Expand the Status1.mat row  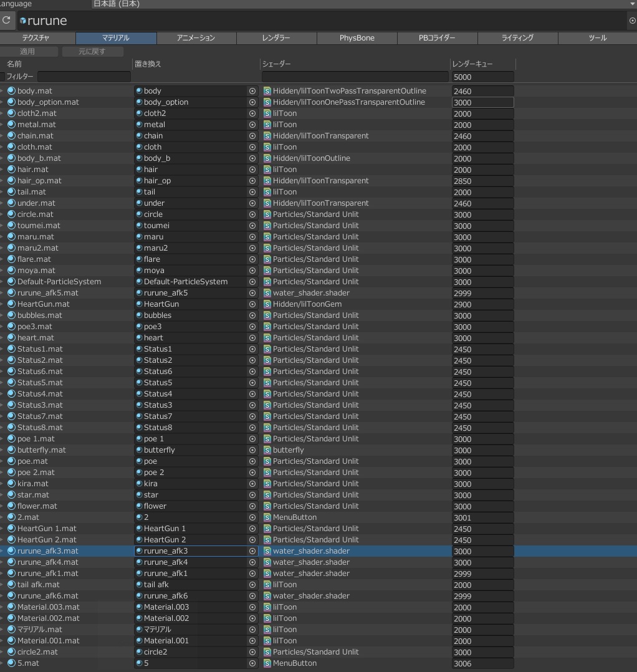click(2, 349)
